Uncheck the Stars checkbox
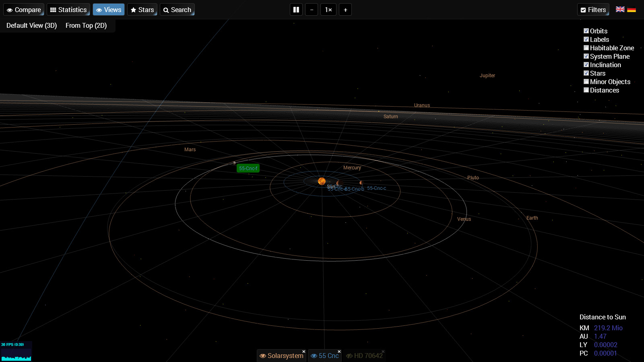 pyautogui.click(x=586, y=73)
